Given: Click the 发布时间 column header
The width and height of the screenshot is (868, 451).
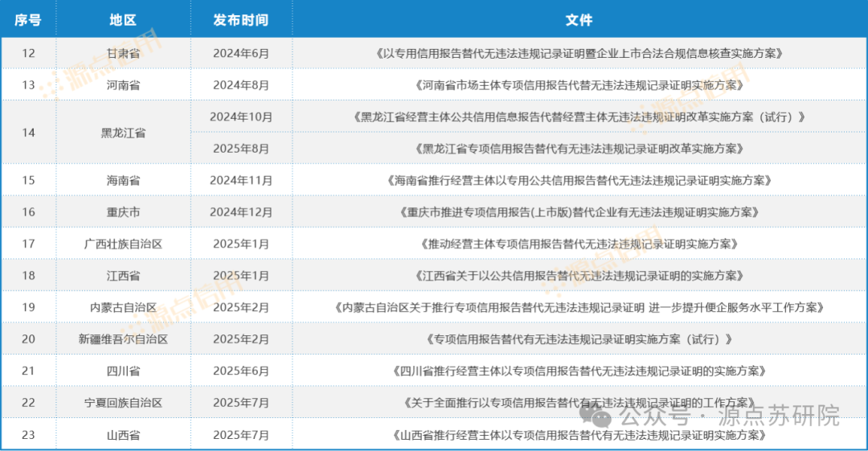Looking at the screenshot, I should (241, 20).
